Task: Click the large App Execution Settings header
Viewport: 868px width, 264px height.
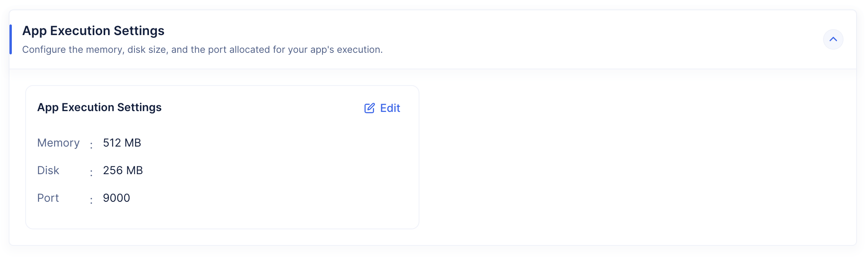Action: tap(93, 31)
